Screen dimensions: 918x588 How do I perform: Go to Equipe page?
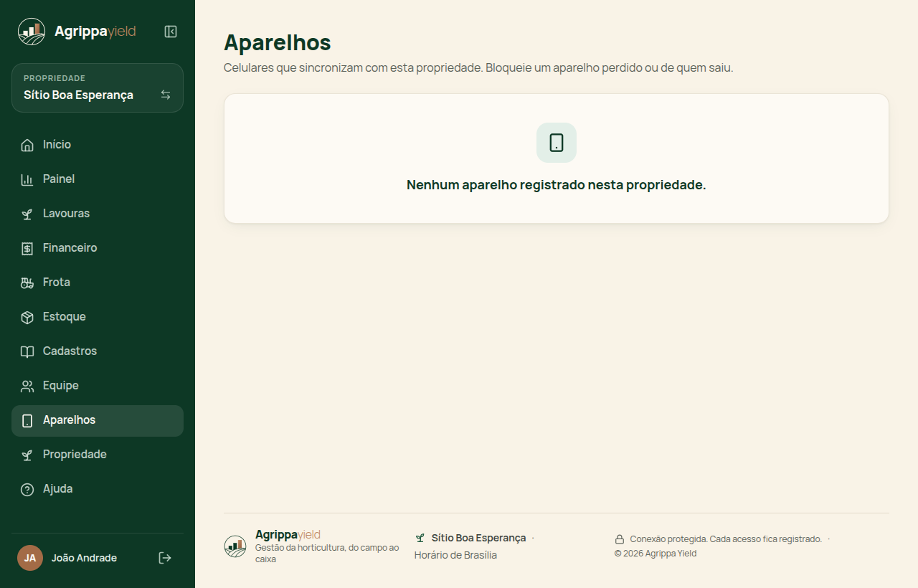98,386
